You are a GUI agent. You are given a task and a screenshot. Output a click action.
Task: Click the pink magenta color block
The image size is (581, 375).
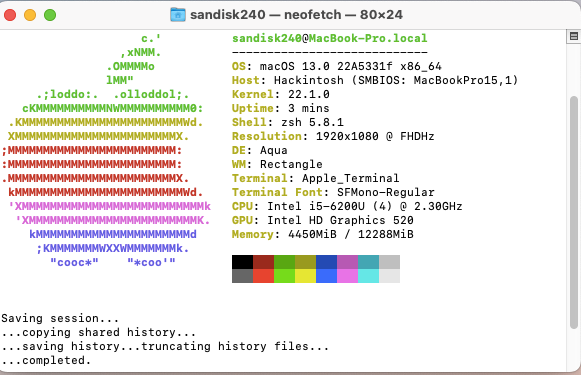click(347, 276)
